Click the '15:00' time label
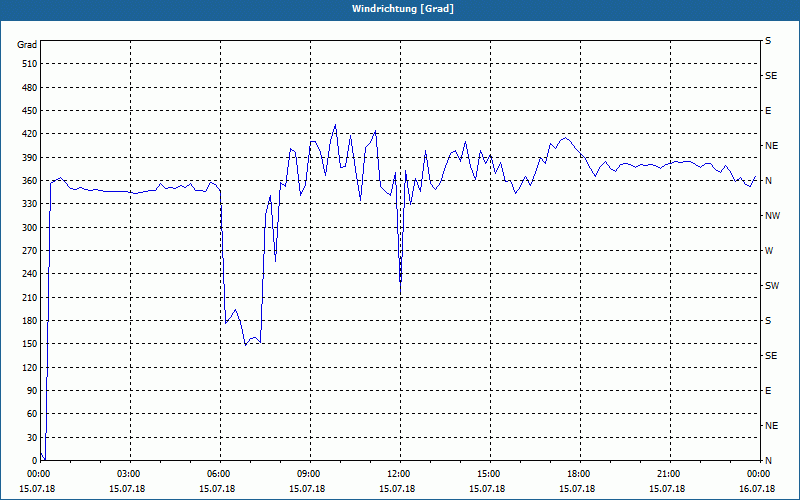This screenshot has height=500, width=800. click(489, 474)
